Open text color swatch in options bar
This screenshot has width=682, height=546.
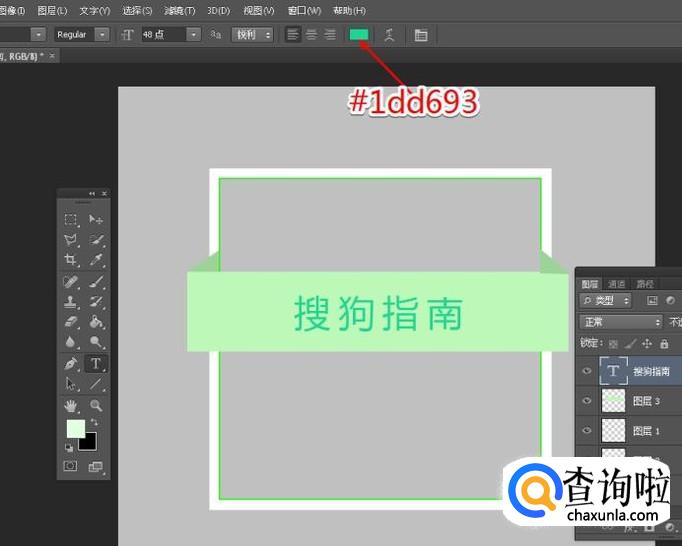click(359, 34)
